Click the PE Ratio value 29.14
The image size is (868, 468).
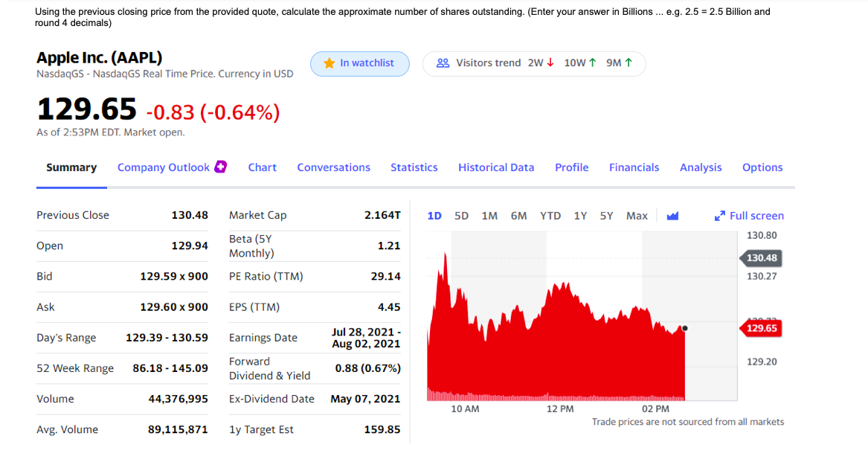pyautogui.click(x=386, y=276)
